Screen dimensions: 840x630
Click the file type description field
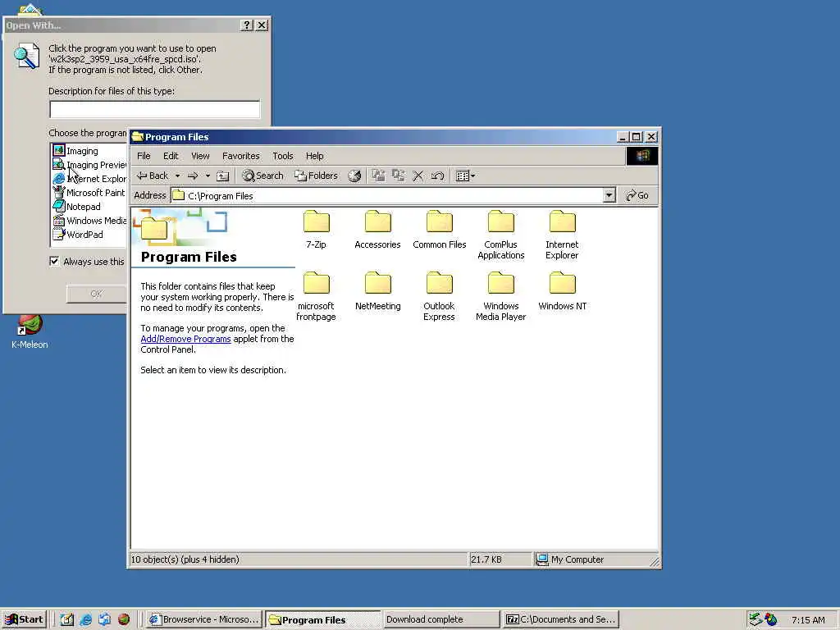(x=155, y=109)
